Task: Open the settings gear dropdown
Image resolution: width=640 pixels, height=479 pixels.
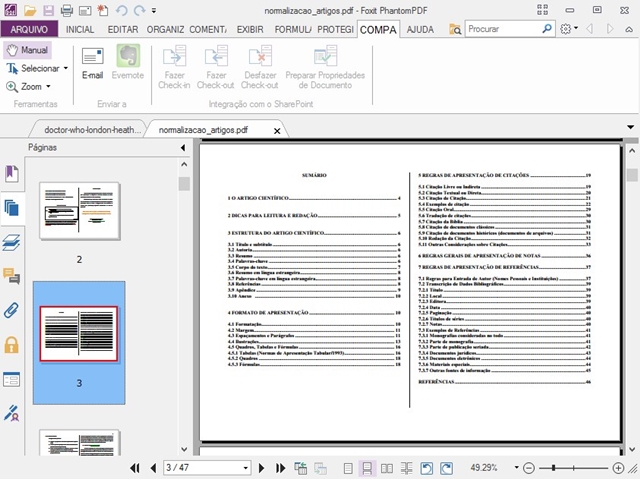Action: pos(569,29)
